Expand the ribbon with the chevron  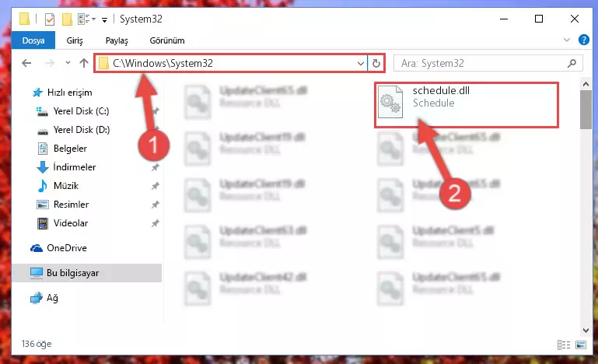[x=567, y=40]
